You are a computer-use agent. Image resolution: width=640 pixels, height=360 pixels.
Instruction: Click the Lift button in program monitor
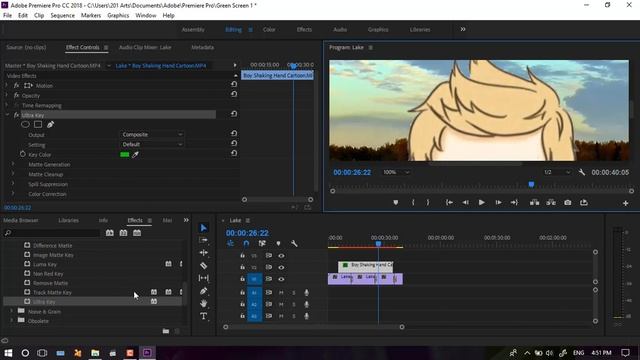click(x=534, y=202)
